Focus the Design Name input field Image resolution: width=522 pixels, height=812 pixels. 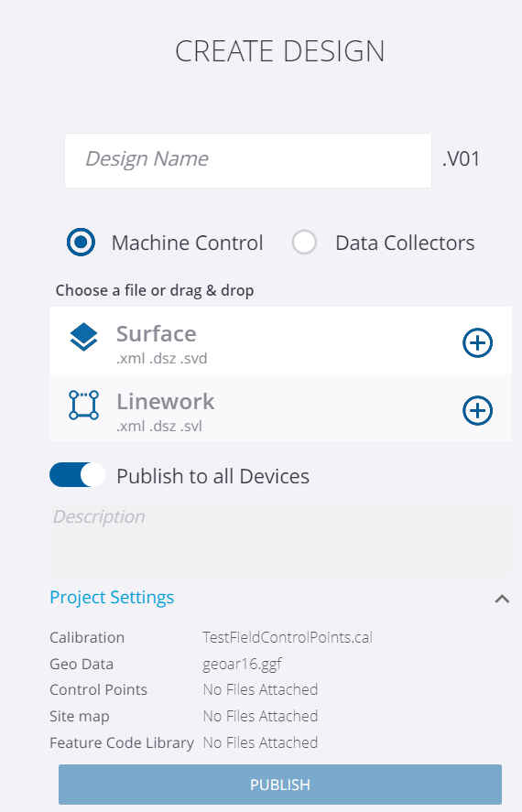click(248, 160)
